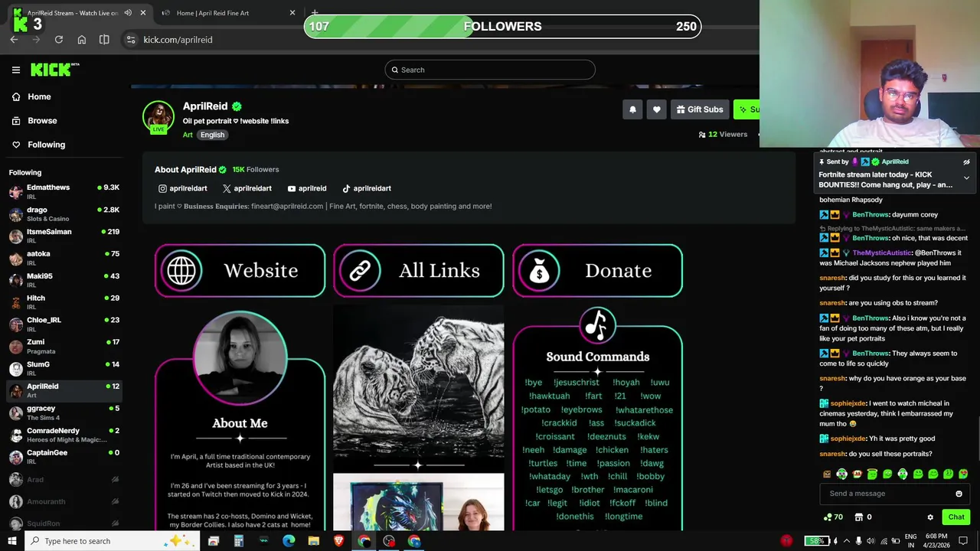980x551 pixels.
Task: Mute the AprilReid Stream tab audio
Action: coord(128,13)
